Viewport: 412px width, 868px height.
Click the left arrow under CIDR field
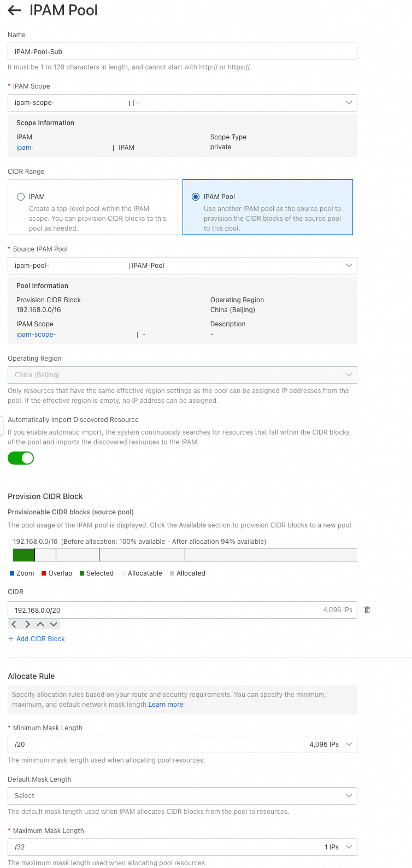click(x=14, y=624)
